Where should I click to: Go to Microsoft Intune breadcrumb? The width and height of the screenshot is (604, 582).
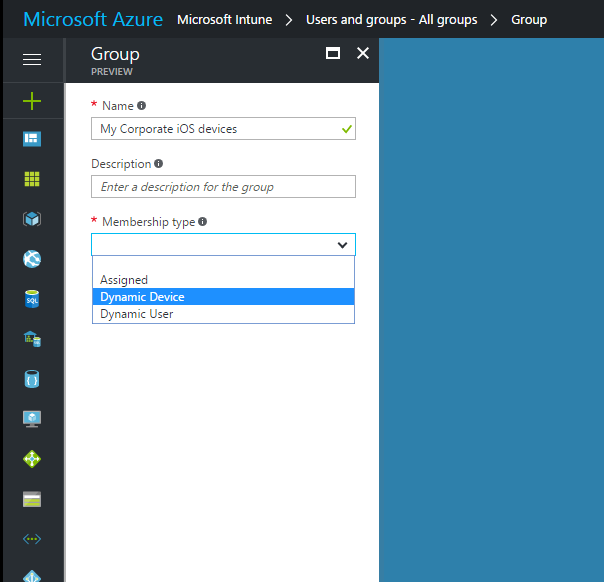(225, 20)
